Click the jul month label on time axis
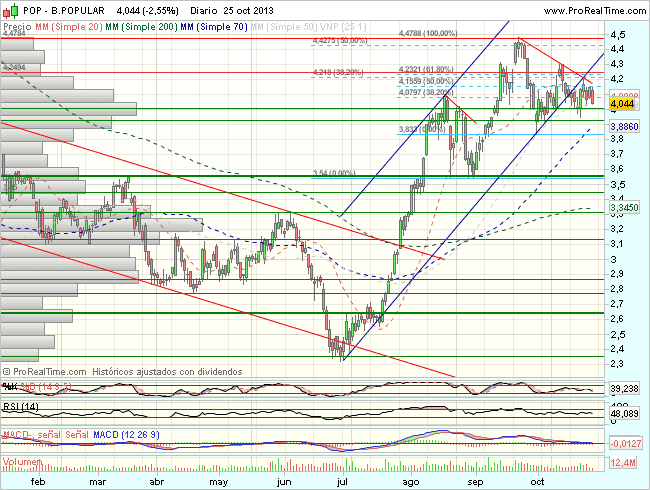Screen dimensions: 650x490 click(x=342, y=482)
